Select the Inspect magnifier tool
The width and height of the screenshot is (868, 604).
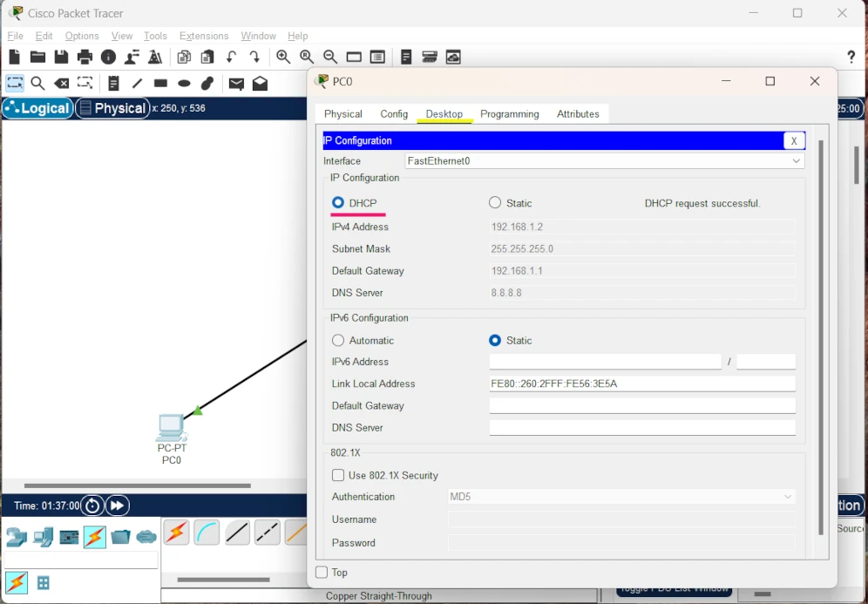click(37, 84)
